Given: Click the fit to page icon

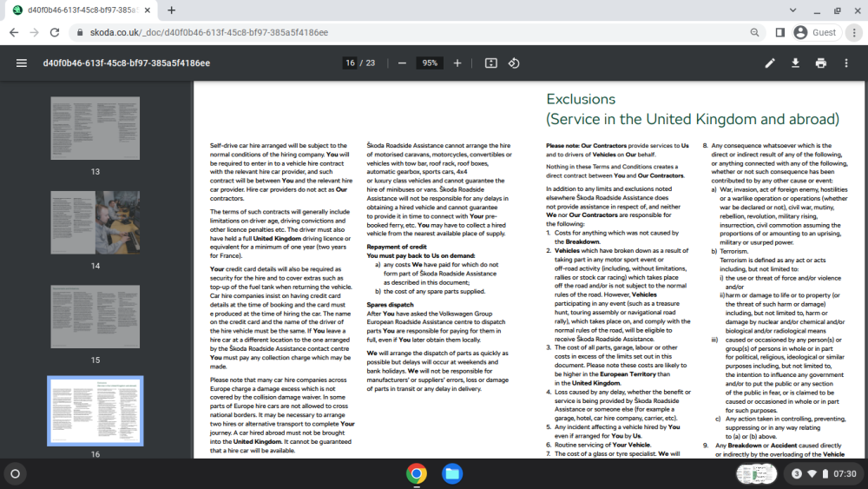Looking at the screenshot, I should pos(491,63).
